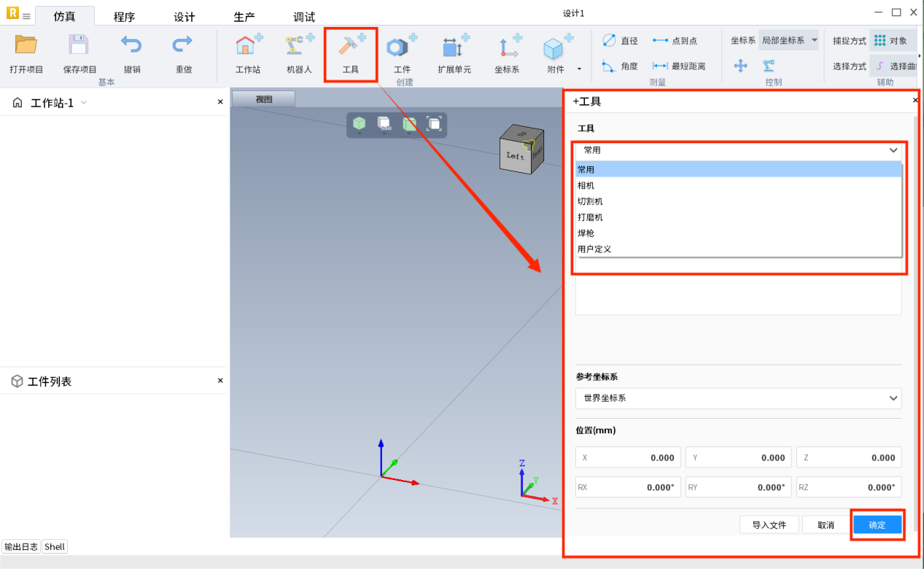
Task: Select the 直径 diameter measure tool
Action: click(x=620, y=41)
